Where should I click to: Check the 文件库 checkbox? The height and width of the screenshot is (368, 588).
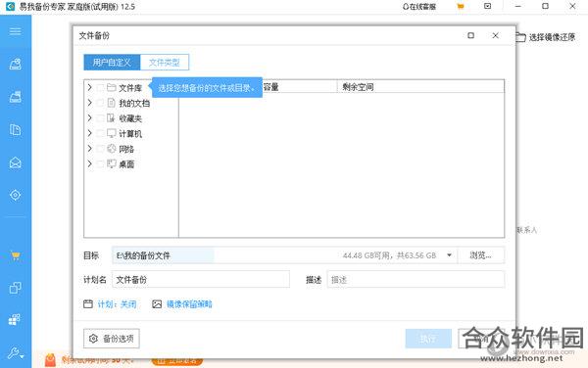pos(100,88)
